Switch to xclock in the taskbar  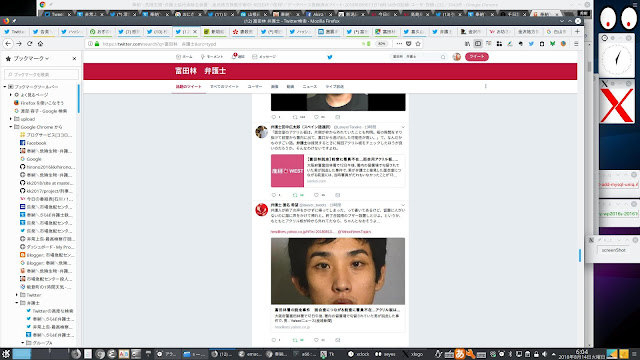pyautogui.click(x=359, y=354)
